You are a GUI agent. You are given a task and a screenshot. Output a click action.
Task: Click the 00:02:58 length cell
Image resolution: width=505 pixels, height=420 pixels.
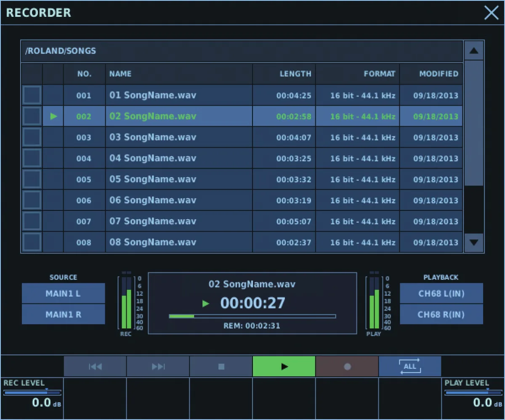tap(284, 116)
